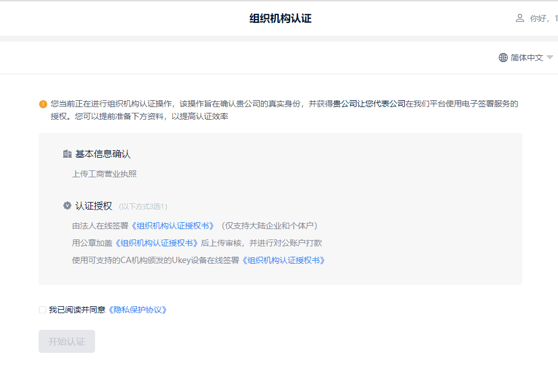This screenshot has width=558, height=392.
Task: Expand the language selector menu
Action: 526,58
